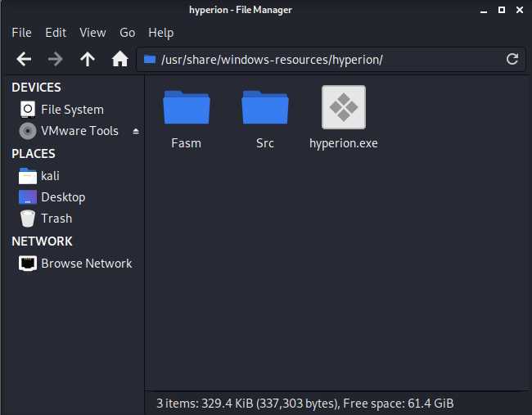Click the status bar items summary
Viewport: 532px width, 415px height.
tap(305, 404)
